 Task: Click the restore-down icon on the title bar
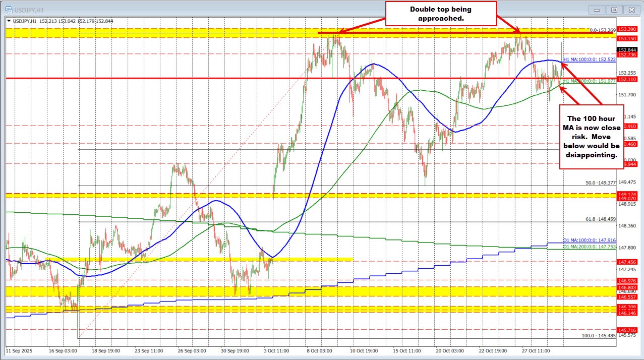pos(614,10)
